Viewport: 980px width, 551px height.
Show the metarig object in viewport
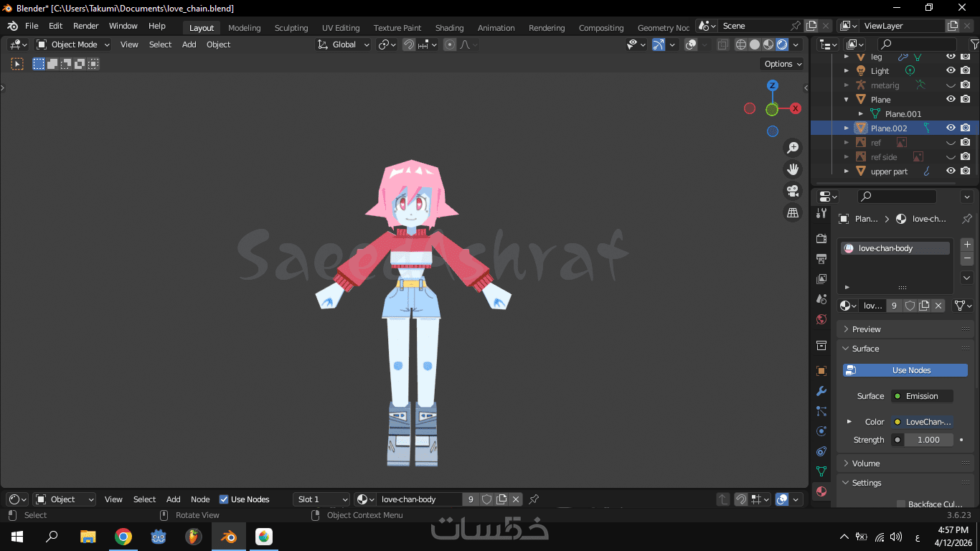point(951,85)
